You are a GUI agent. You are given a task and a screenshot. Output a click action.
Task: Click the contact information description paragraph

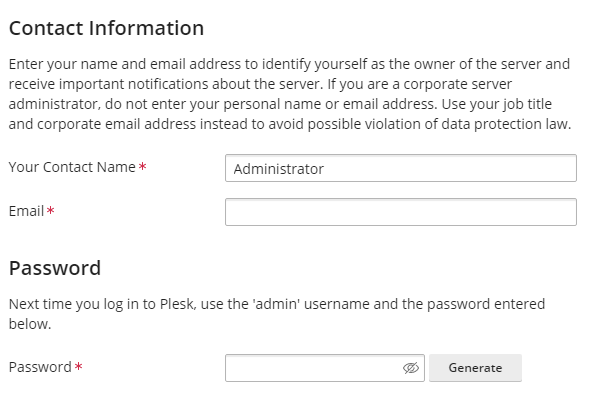point(290,94)
